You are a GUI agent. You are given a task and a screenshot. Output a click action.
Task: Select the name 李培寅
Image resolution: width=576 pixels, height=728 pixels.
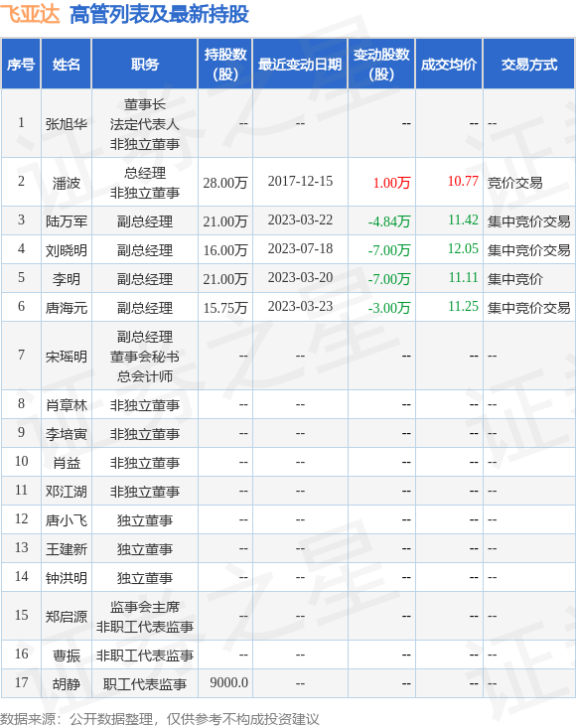(67, 434)
